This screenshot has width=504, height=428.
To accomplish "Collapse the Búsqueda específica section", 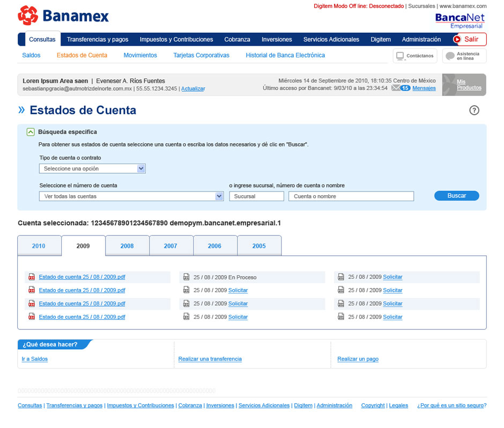I will point(31,132).
